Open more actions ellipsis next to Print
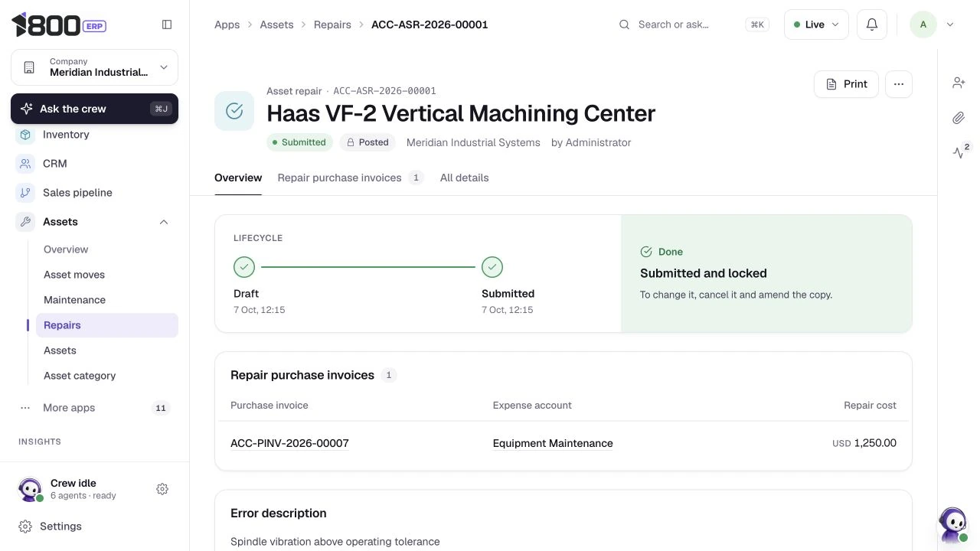 point(898,84)
